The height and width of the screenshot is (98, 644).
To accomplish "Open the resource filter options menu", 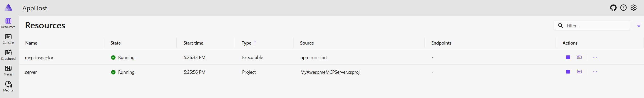I will click(x=638, y=25).
